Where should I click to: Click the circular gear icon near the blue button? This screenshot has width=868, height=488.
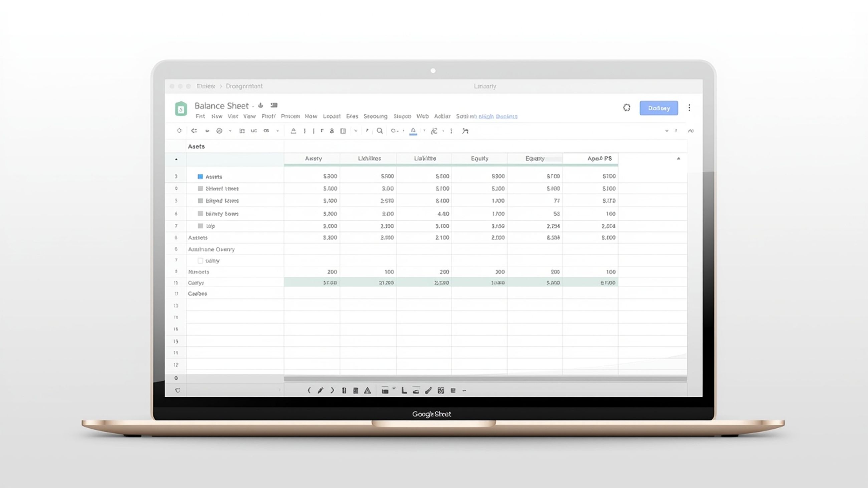tap(626, 108)
